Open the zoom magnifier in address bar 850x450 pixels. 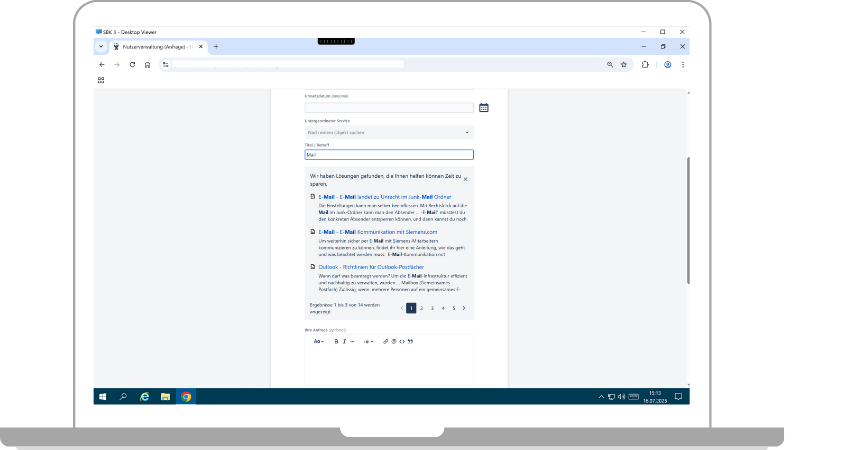click(610, 65)
